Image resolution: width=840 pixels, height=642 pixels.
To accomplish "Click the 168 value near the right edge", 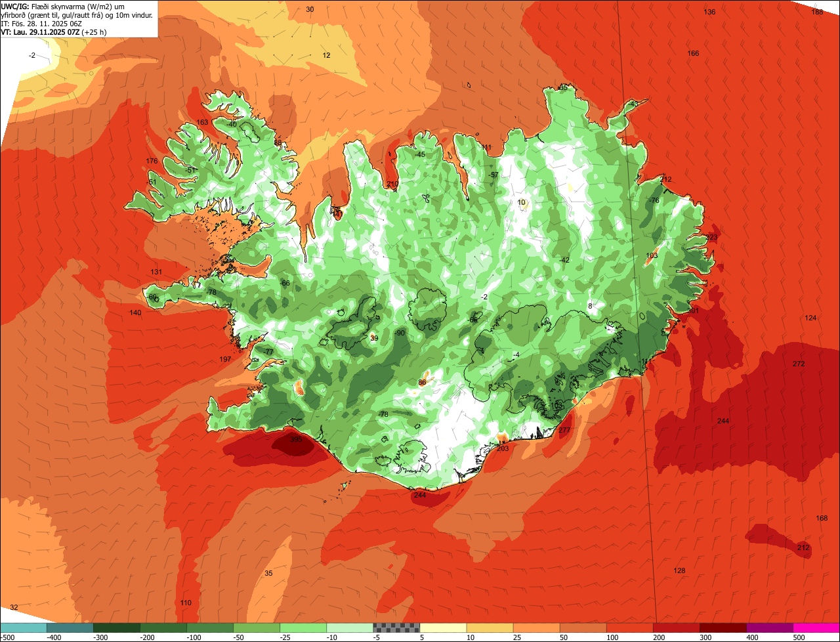I will [822, 518].
